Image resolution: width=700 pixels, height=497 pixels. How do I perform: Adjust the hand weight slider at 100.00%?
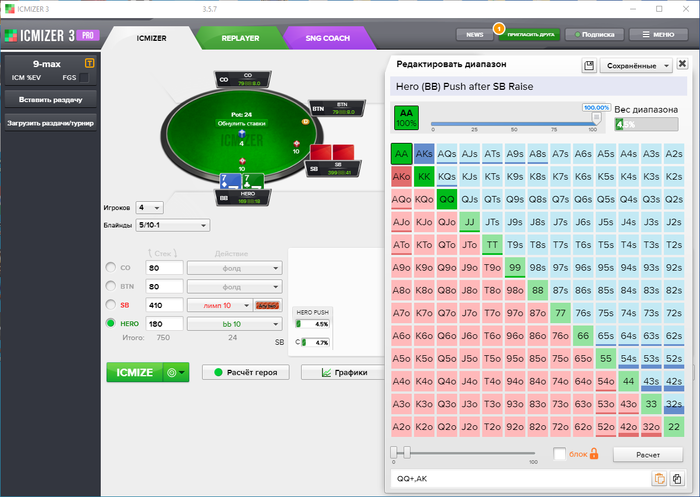point(596,118)
